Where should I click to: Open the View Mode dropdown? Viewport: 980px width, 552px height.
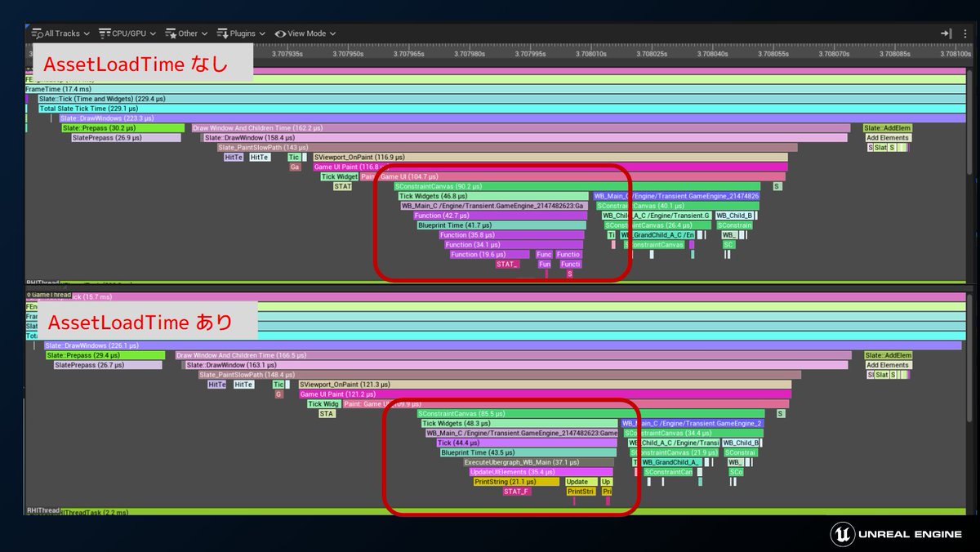[x=305, y=33]
